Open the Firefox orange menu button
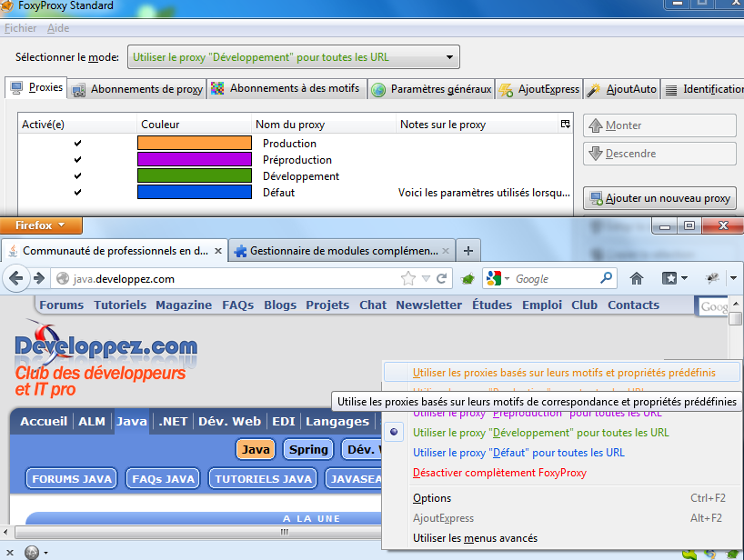Screen dimensions: 744x560 click(x=41, y=225)
